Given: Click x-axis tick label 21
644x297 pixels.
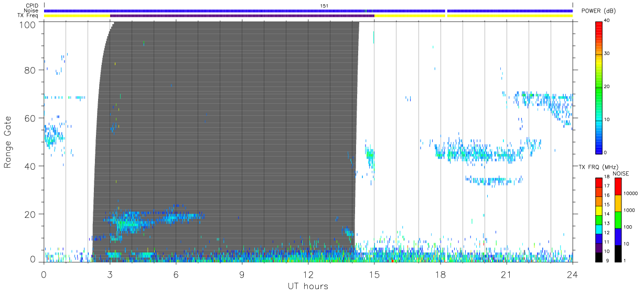Looking at the screenshot, I should [507, 275].
